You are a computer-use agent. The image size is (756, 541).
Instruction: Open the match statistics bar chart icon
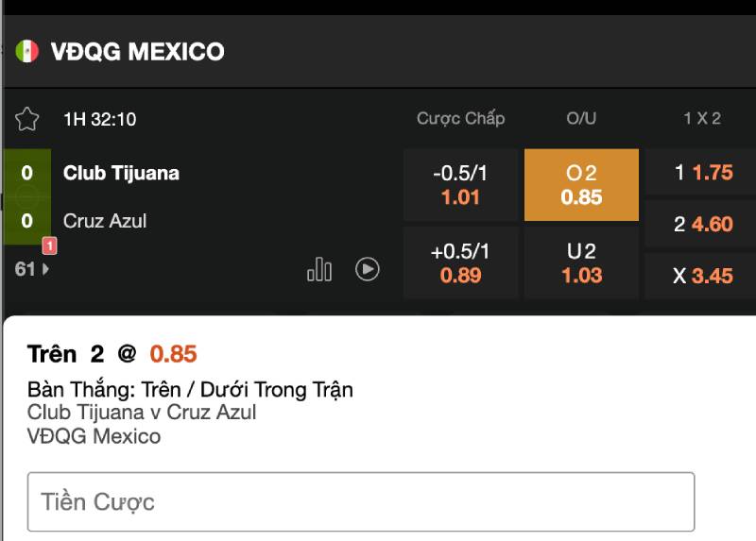tap(319, 270)
